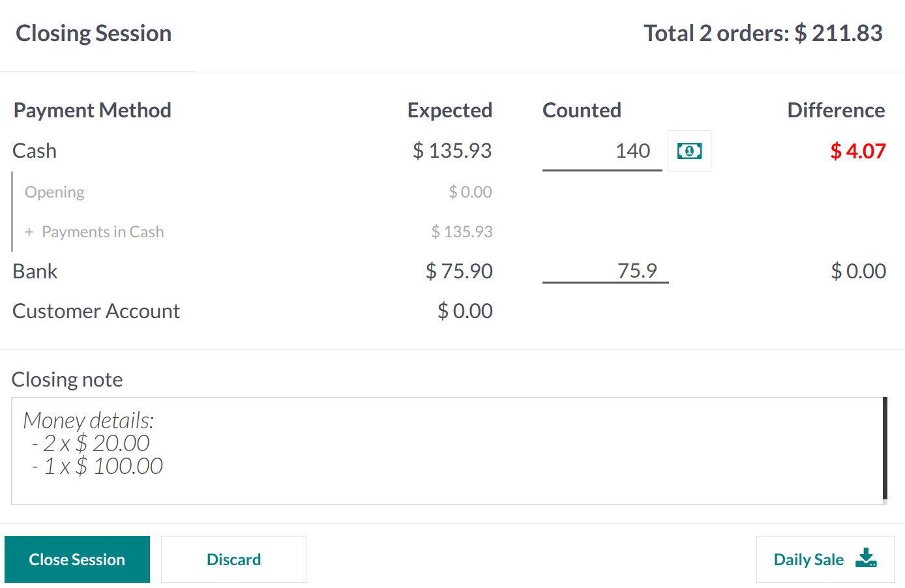This screenshot has height=588, width=905.
Task: Click the Bank difference value $ 0.00
Action: tap(858, 271)
